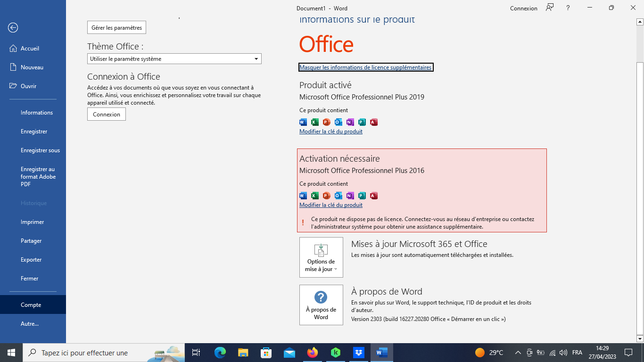Click the OneNote icon under Office Professionnel Plus 2016
The image size is (644, 362).
click(x=350, y=196)
